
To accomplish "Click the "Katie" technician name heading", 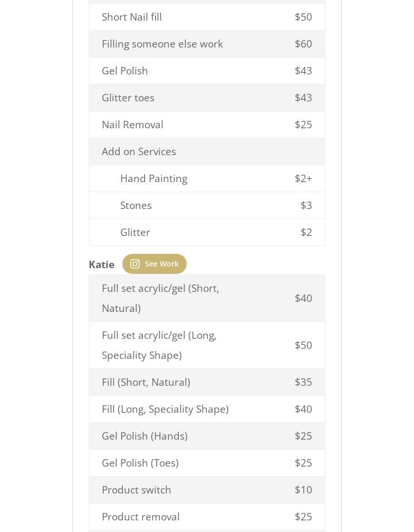I will 101,264.
